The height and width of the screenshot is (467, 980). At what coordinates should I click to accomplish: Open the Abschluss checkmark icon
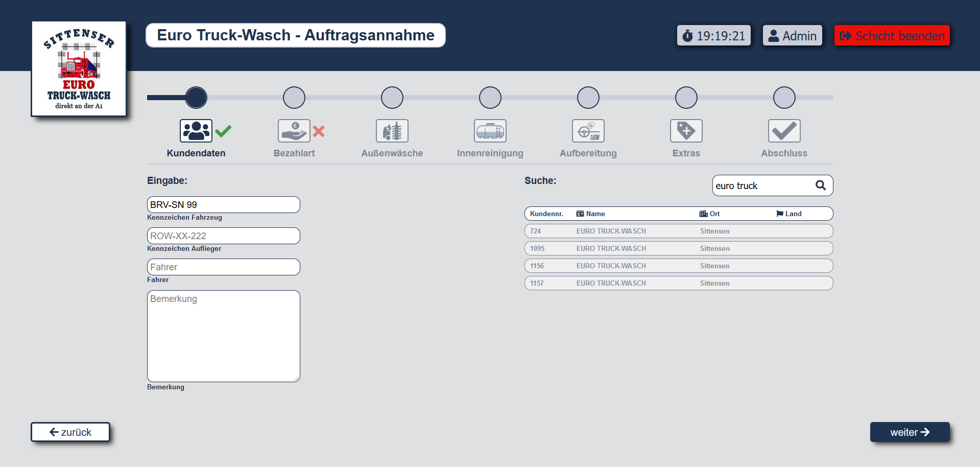pos(784,131)
